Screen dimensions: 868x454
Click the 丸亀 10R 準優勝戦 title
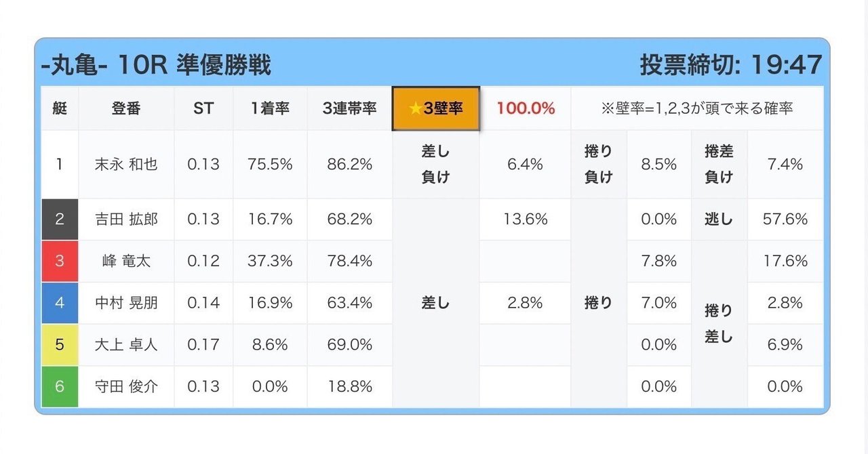coord(156,65)
